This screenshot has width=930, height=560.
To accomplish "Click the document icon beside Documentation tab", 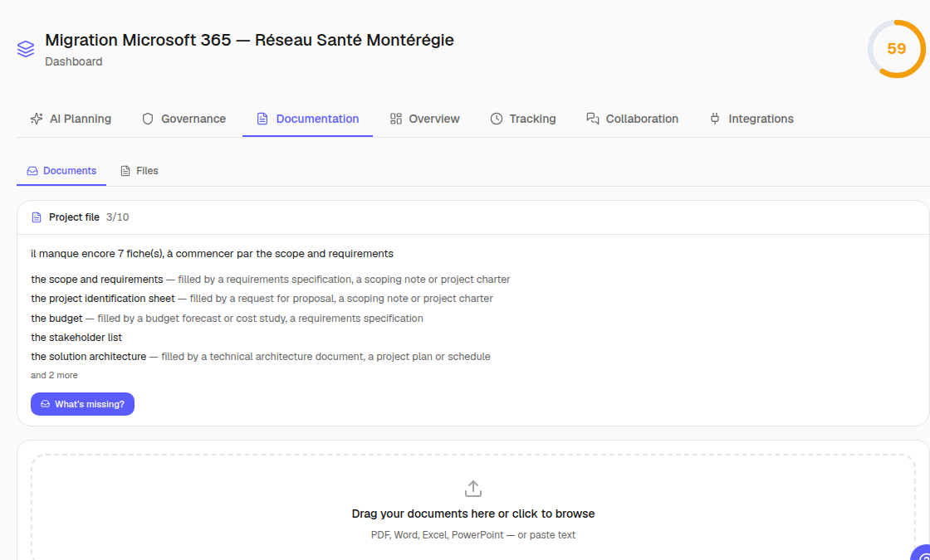I will (x=262, y=119).
